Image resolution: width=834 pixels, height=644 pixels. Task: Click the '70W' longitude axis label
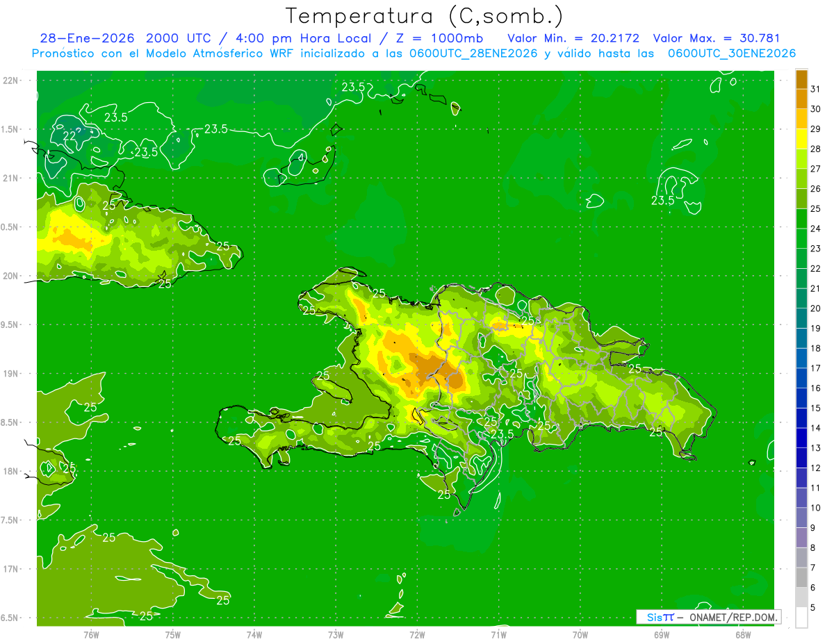point(580,634)
